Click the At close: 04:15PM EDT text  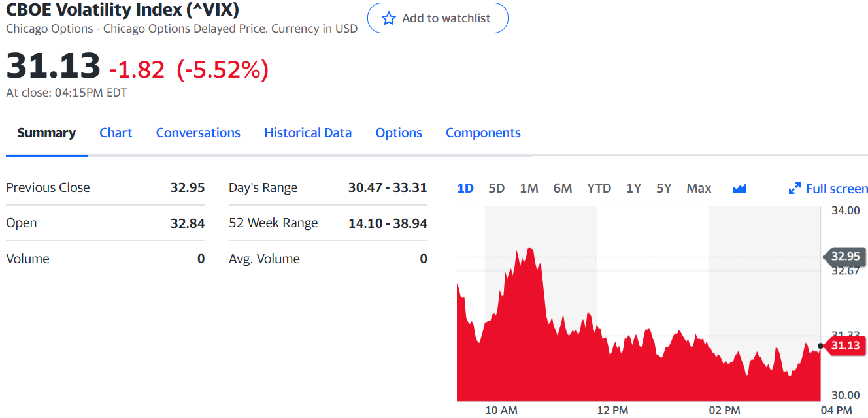(x=66, y=93)
